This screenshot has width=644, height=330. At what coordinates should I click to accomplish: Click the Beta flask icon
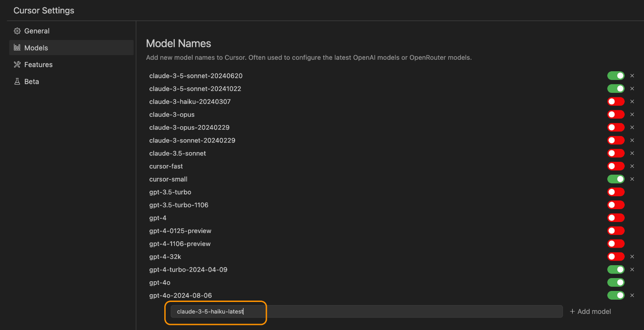coord(17,81)
